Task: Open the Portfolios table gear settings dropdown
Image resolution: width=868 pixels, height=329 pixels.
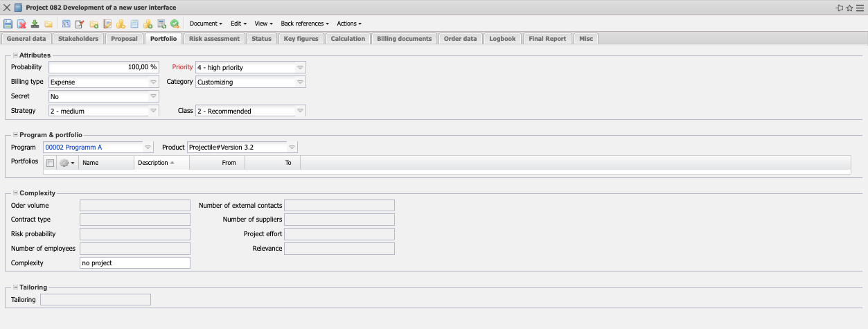Action: coord(67,163)
